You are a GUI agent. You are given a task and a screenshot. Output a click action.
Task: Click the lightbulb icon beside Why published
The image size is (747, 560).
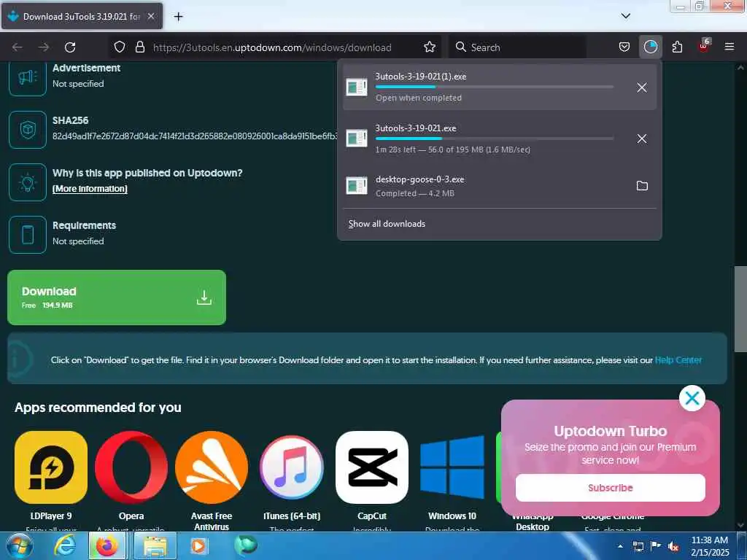tap(28, 182)
